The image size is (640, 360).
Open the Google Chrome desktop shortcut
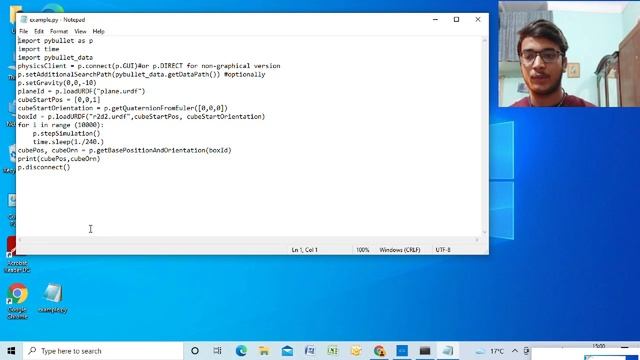[17, 301]
